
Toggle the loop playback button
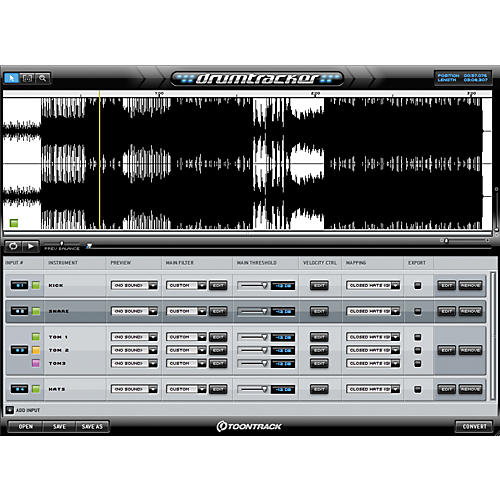[13, 246]
